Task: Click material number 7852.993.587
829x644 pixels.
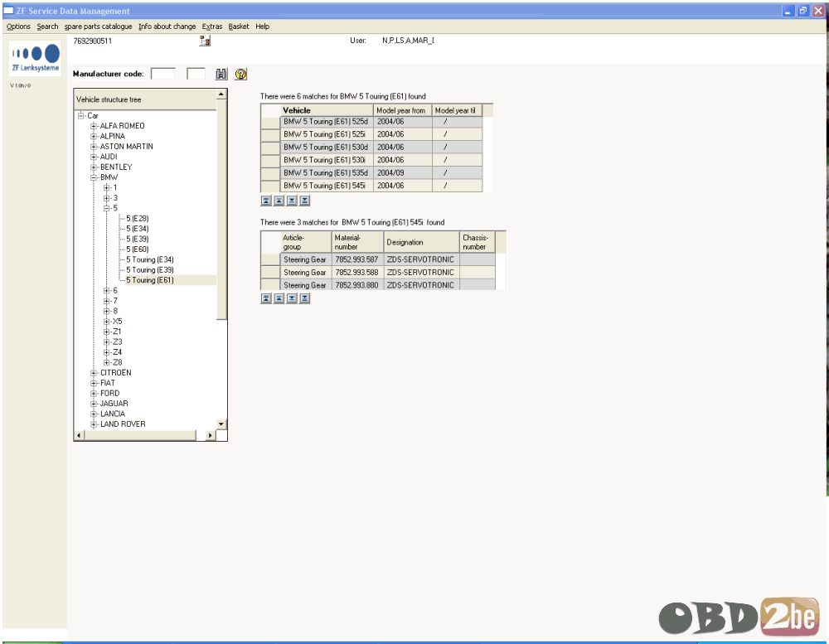Action: click(356, 259)
